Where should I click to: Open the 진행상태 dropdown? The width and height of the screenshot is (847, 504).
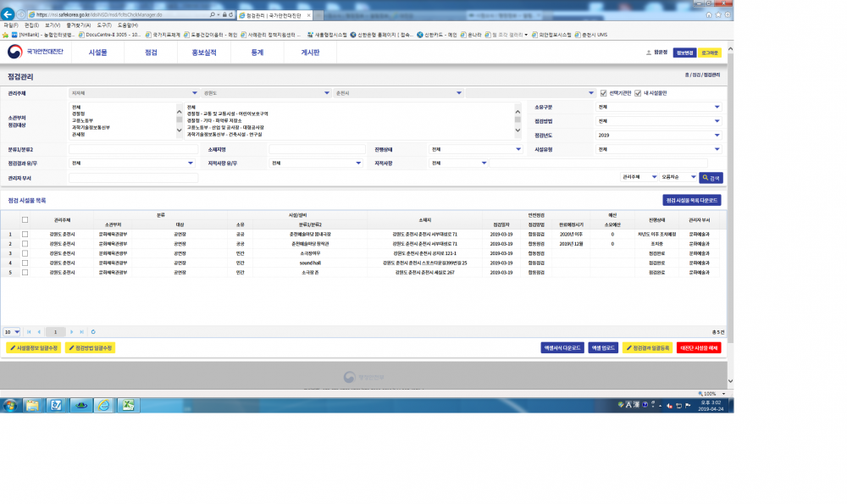[475, 149]
